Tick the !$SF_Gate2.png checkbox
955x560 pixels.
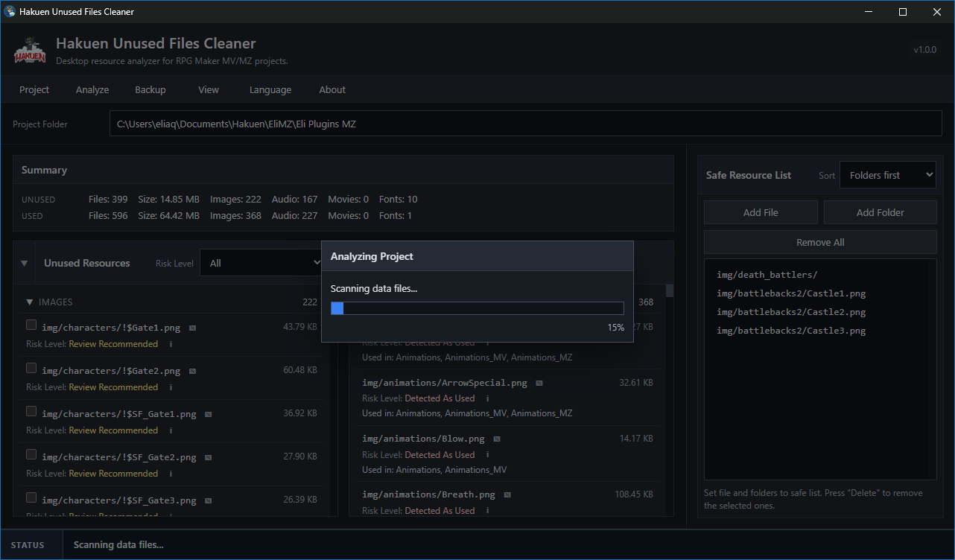31,454
